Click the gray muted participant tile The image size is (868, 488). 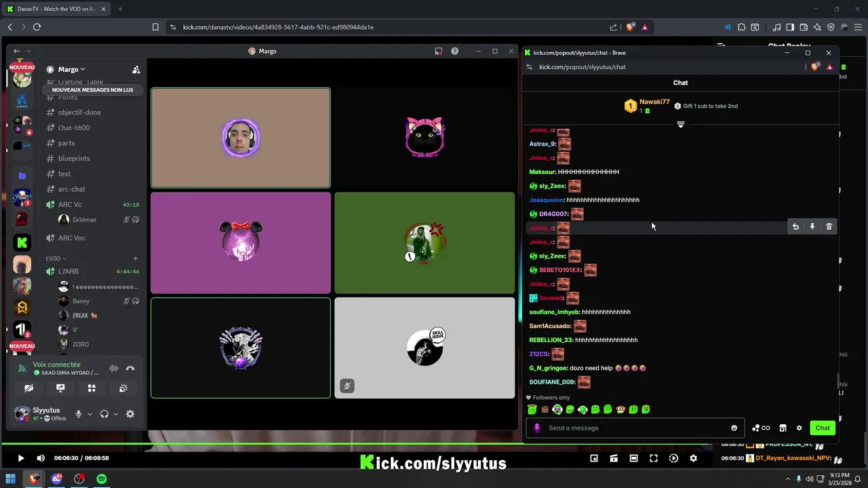coord(425,348)
